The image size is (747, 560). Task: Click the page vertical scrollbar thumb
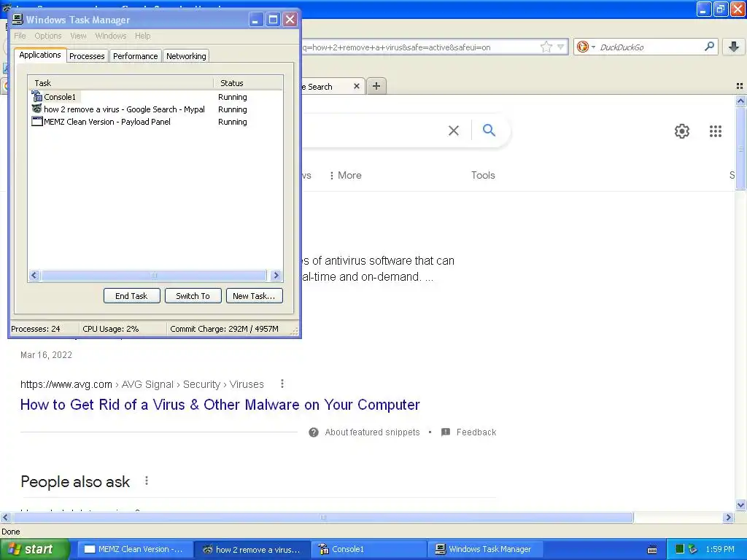(x=740, y=148)
